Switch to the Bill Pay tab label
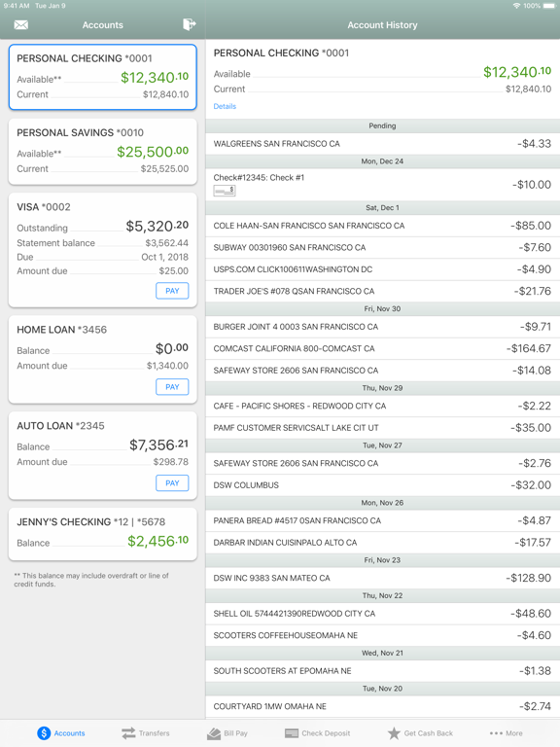 (235, 733)
